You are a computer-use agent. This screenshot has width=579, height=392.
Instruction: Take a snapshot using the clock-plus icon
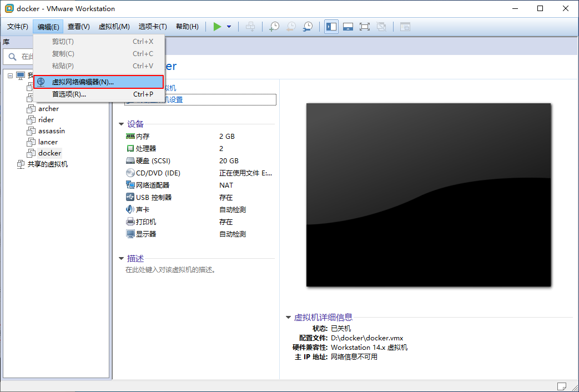point(274,27)
